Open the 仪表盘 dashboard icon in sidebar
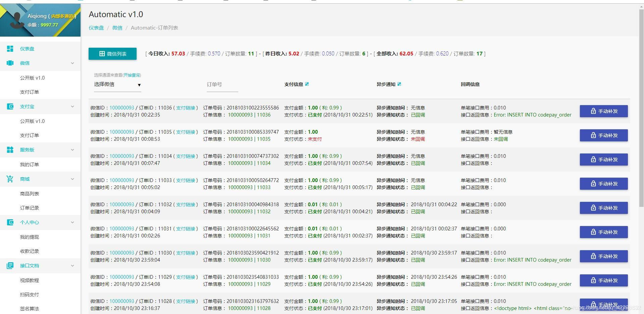The image size is (644, 314). [x=10, y=49]
